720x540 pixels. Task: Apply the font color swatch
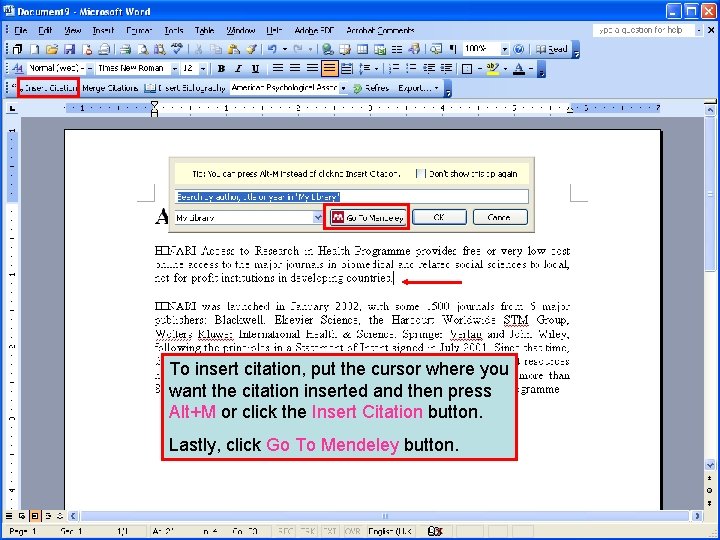[x=519, y=68]
